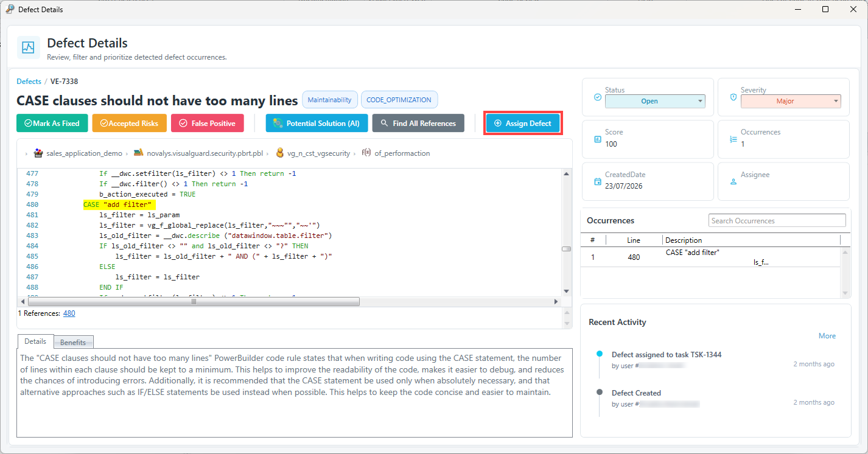The height and width of the screenshot is (454, 868).
Task: Select the occurrence row for line 480
Action: [711, 257]
